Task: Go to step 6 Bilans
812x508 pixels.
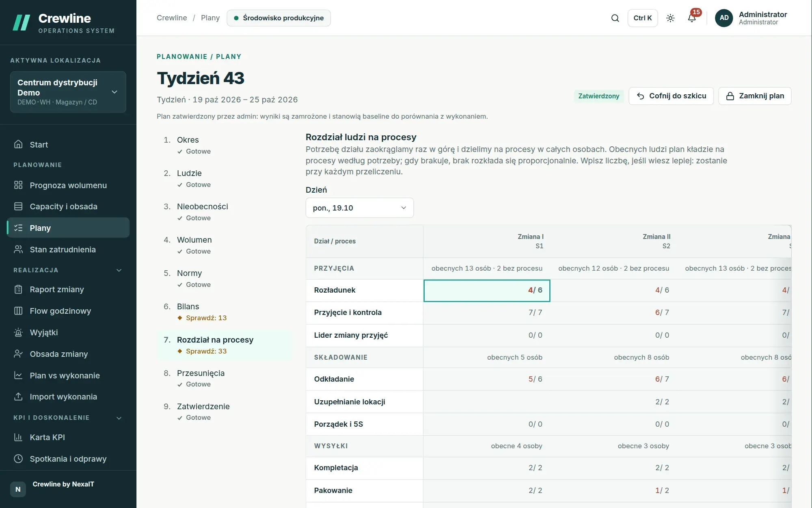Action: click(225, 312)
